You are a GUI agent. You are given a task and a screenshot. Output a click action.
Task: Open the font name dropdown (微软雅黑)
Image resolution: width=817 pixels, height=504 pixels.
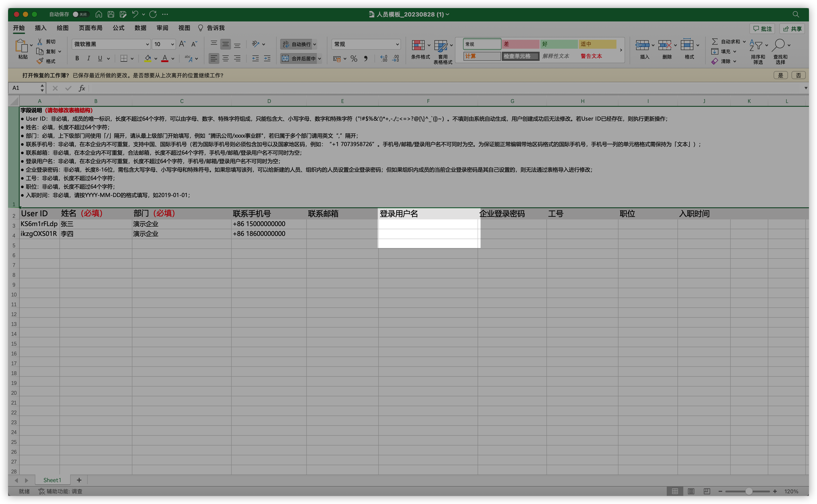click(147, 44)
